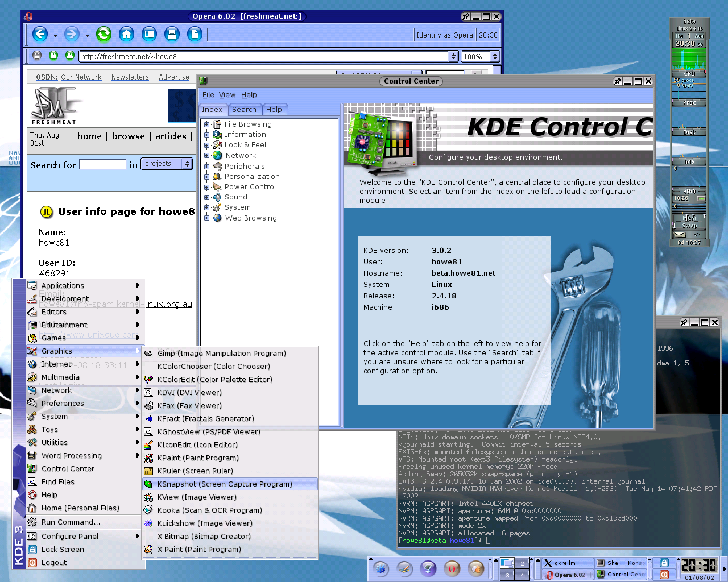Open the Multimedia submenu in KDE menu
This screenshot has height=582, width=728.
(84, 377)
